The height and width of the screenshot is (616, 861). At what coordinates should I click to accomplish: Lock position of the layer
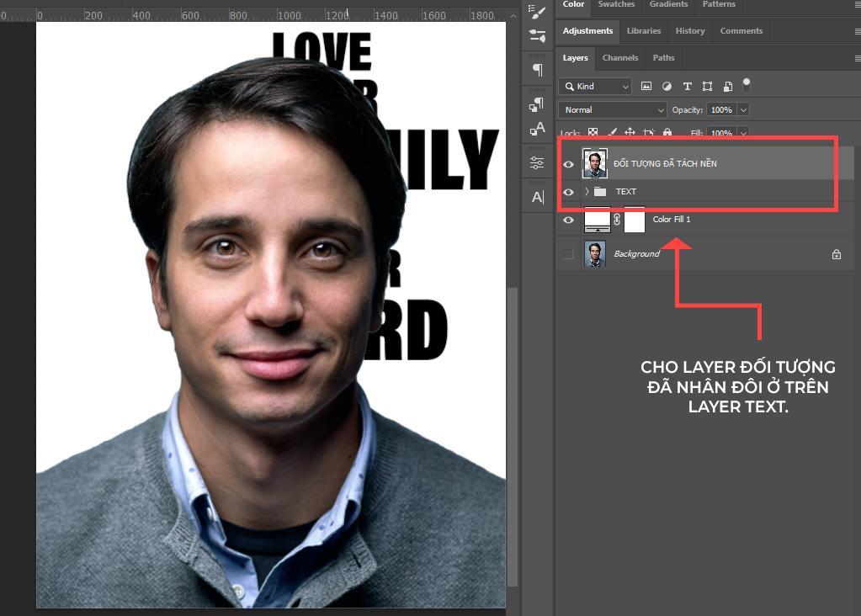[x=630, y=132]
